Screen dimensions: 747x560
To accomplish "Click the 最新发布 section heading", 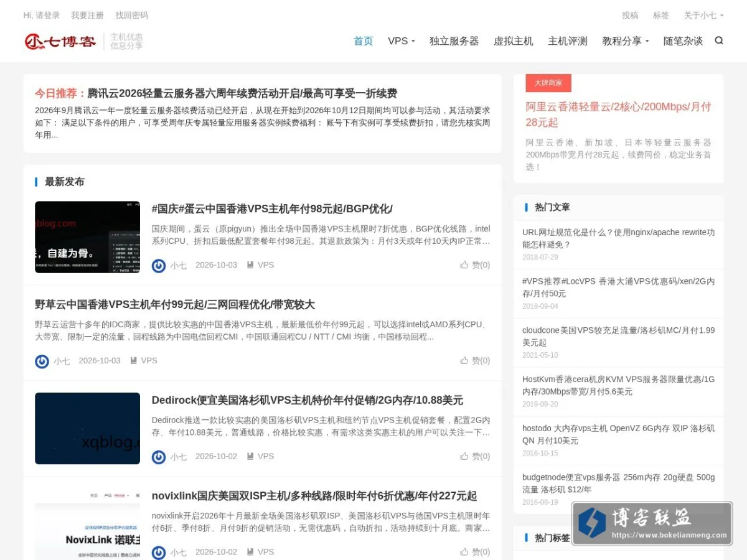I will (x=65, y=182).
